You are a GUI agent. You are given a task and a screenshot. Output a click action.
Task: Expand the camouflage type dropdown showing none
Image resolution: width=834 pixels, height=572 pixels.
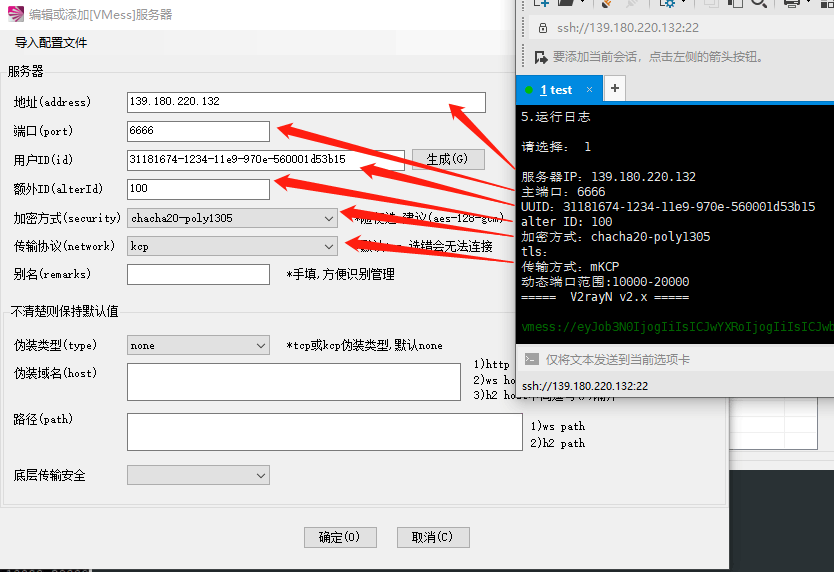(261, 346)
